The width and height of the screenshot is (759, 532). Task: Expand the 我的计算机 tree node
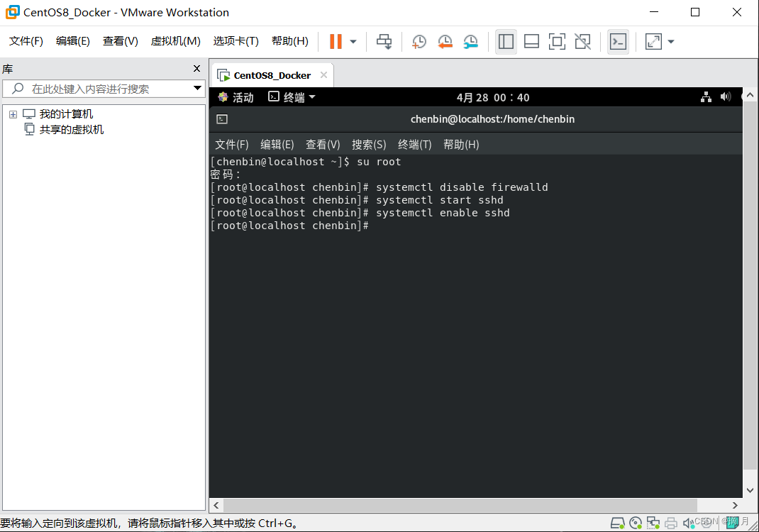click(x=13, y=115)
